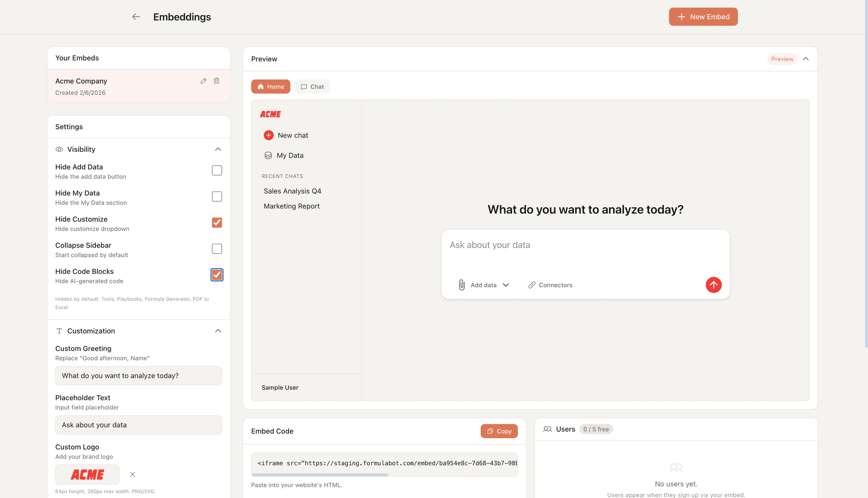This screenshot has height=498, width=868.
Task: Collapse the Customization section
Action: pos(218,331)
